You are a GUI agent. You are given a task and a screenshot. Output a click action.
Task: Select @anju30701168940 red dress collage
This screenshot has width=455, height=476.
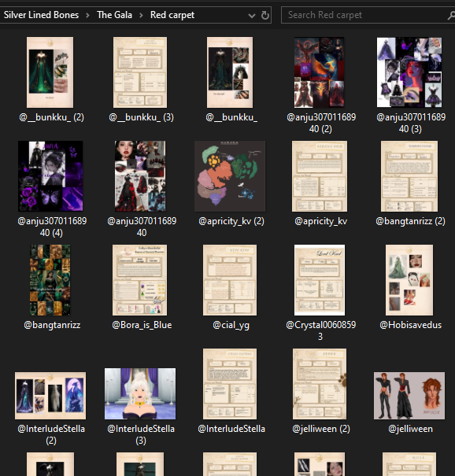(140, 176)
